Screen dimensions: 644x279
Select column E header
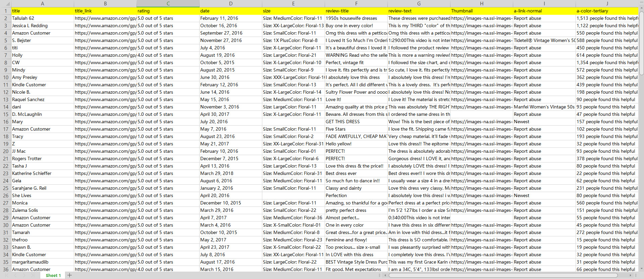293,3
